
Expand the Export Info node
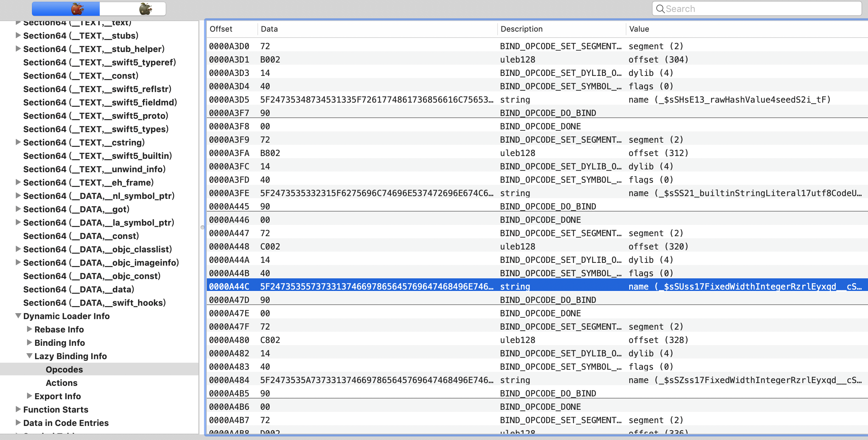click(x=29, y=396)
